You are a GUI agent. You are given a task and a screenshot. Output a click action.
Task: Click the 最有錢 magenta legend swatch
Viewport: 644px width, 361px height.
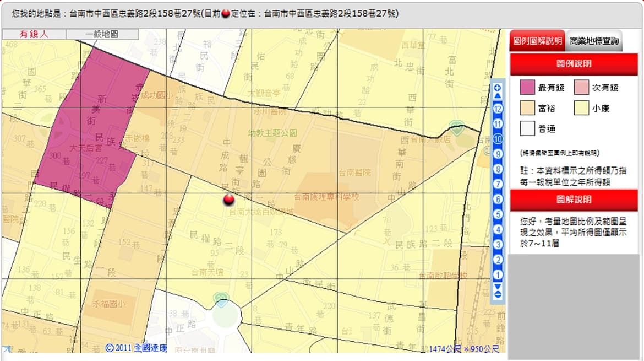(527, 87)
